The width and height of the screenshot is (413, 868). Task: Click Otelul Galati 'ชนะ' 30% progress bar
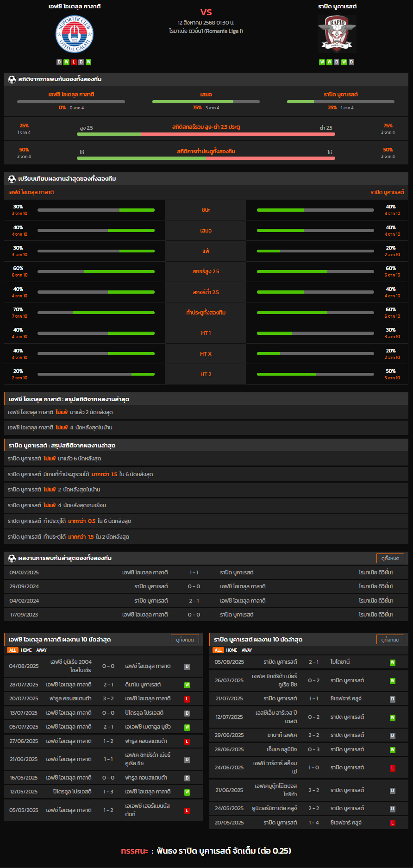tap(96, 210)
